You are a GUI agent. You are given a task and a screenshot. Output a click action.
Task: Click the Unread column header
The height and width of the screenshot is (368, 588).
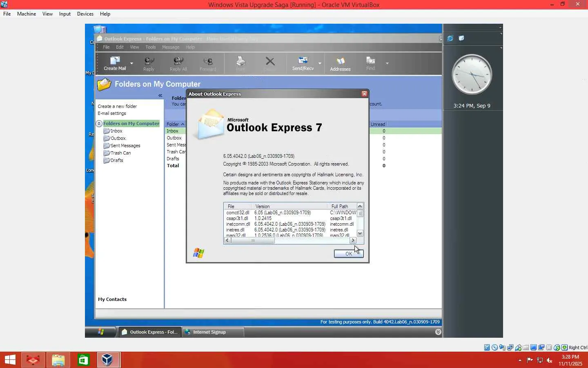tap(378, 124)
